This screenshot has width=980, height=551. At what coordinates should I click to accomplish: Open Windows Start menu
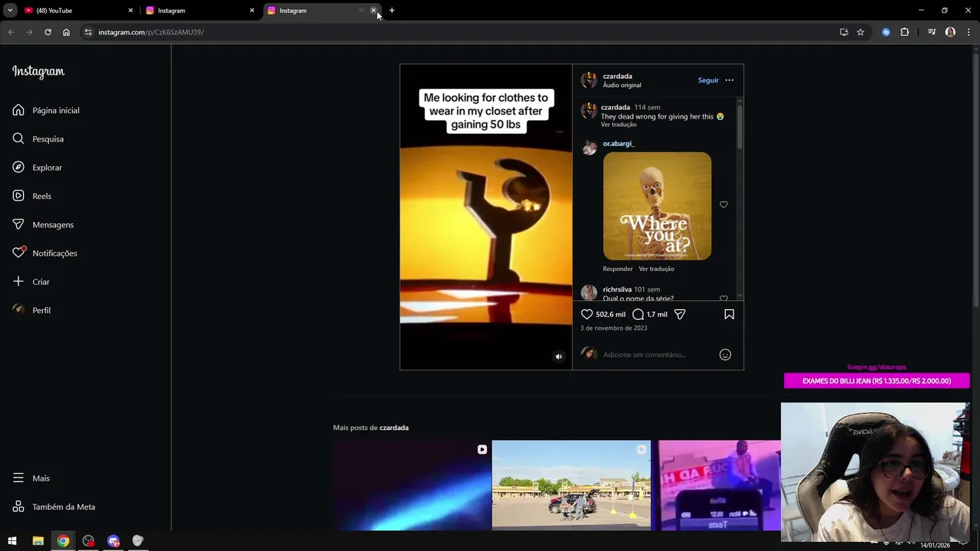pos(12,541)
